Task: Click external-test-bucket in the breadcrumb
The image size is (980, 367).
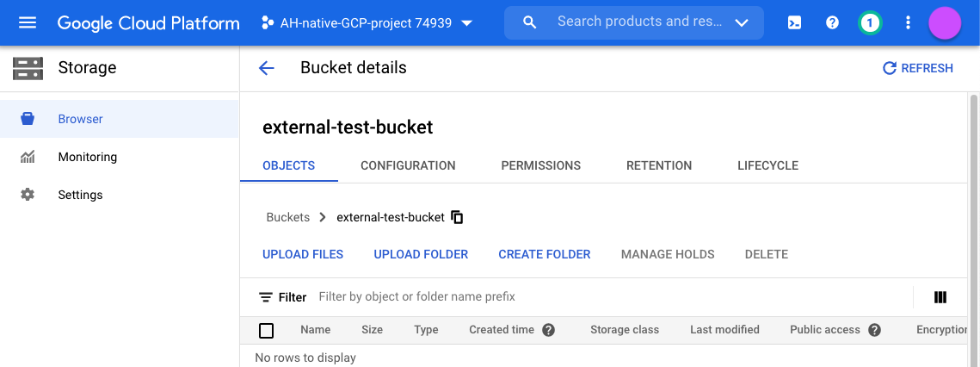Action: click(391, 217)
